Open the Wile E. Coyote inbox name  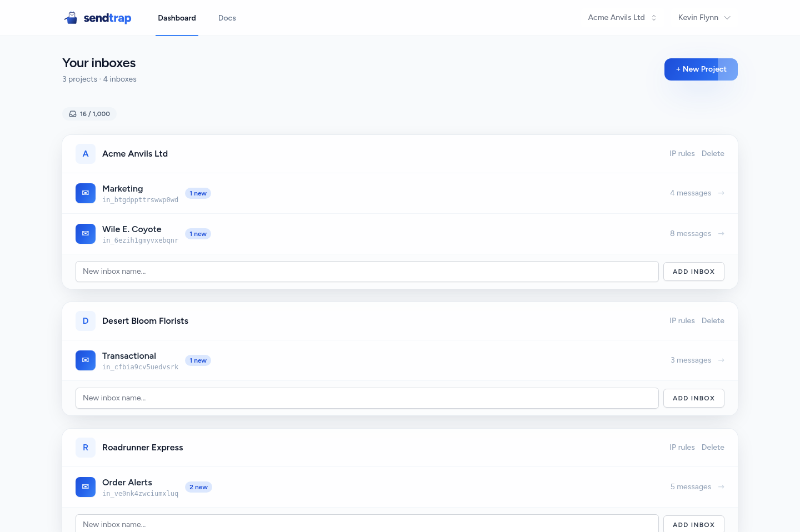tap(132, 229)
